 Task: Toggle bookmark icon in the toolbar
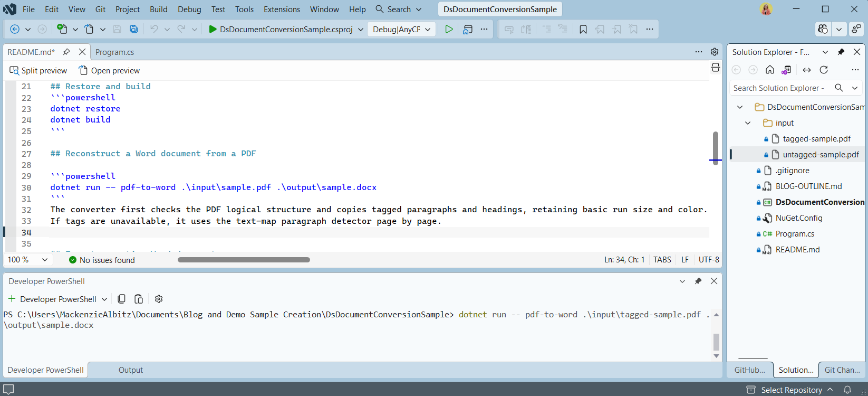(583, 29)
